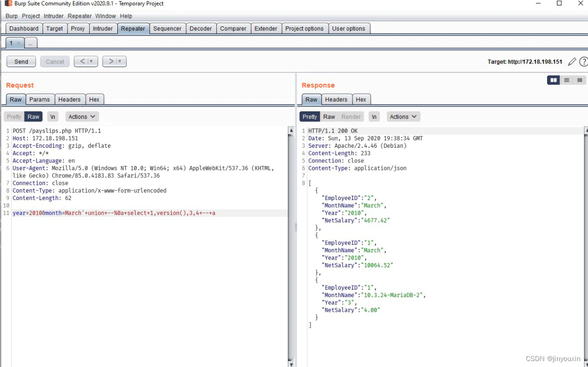Click the NetSalary 10064.52 value
588x367 pixels.
coord(377,265)
